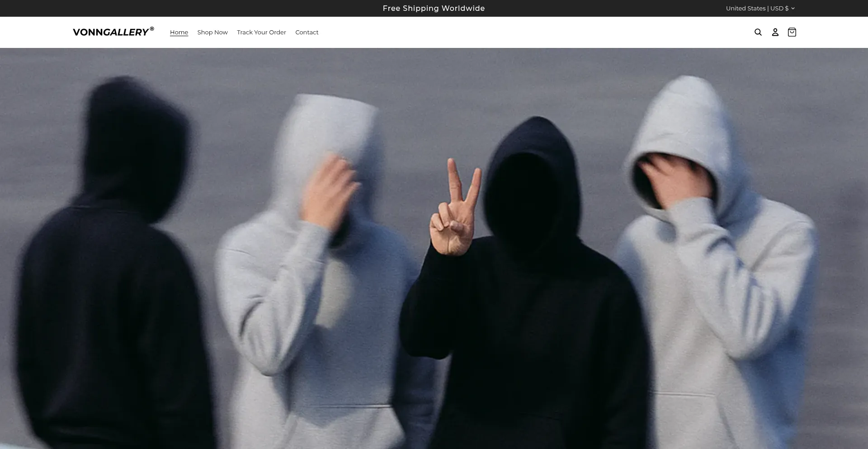Click the hoodie group hero banner image
The height and width of the screenshot is (449, 868).
click(x=434, y=248)
